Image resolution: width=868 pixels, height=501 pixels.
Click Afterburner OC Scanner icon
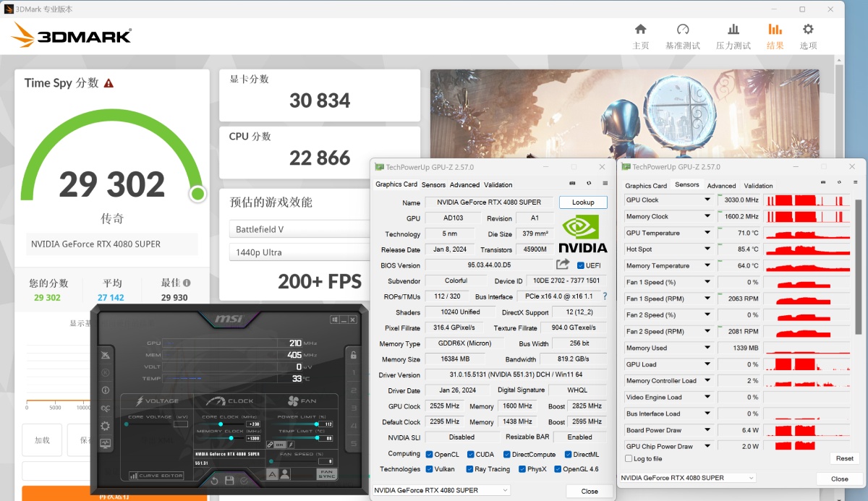(106, 408)
